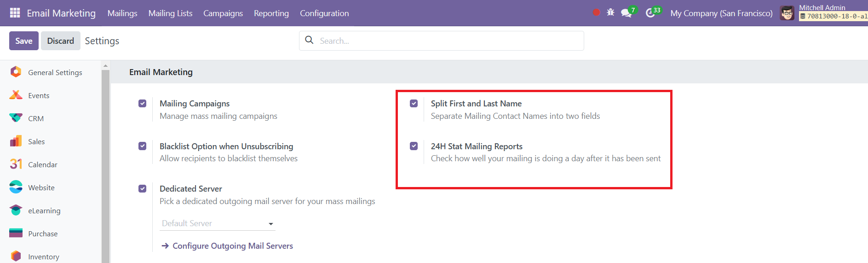868x263 pixels.
Task: Click the sidebar vertical scrollbar track
Action: coord(106,166)
